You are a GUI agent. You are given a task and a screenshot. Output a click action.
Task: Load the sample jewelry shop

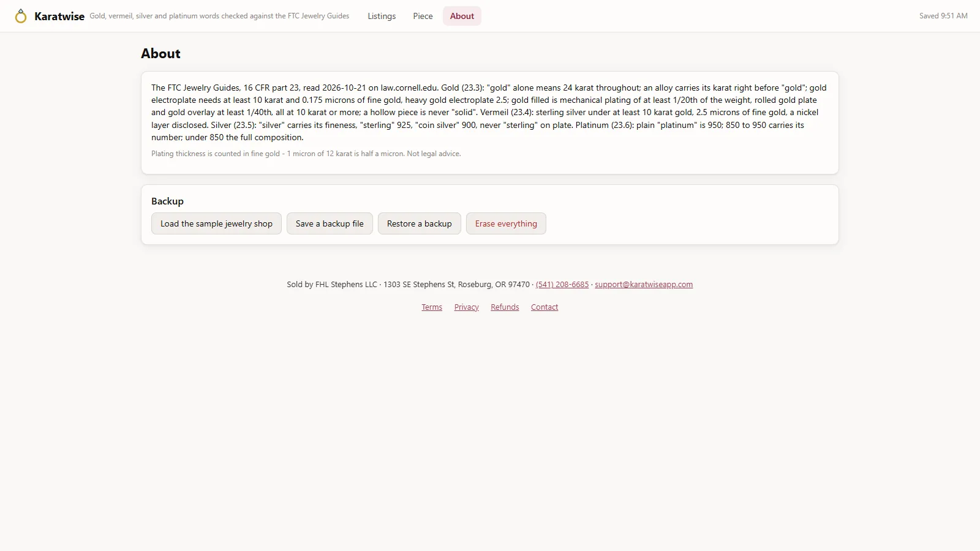tap(216, 223)
